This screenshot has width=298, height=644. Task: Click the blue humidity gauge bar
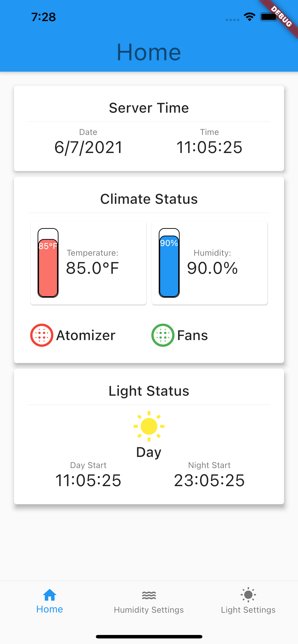coord(169,266)
